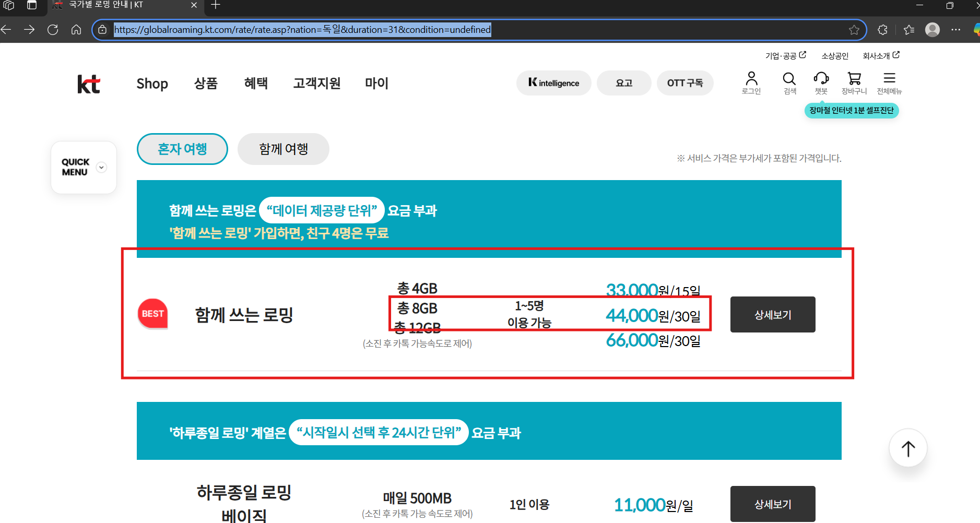The image size is (980, 523).
Task: Open browser extensions puzzle icon
Action: click(883, 30)
